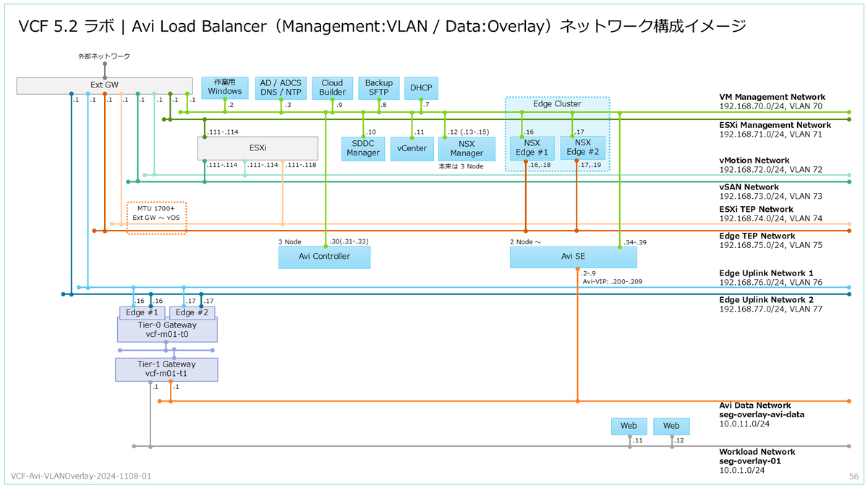Select the Edge Cluster label
The image size is (868, 488).
coord(557,104)
